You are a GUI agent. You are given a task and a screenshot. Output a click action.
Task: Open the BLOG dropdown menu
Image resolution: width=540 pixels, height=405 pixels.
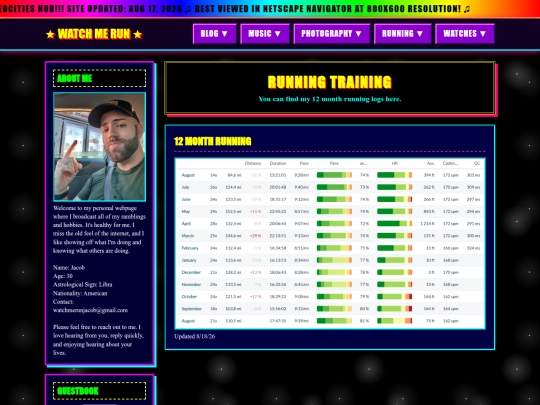[215, 34]
